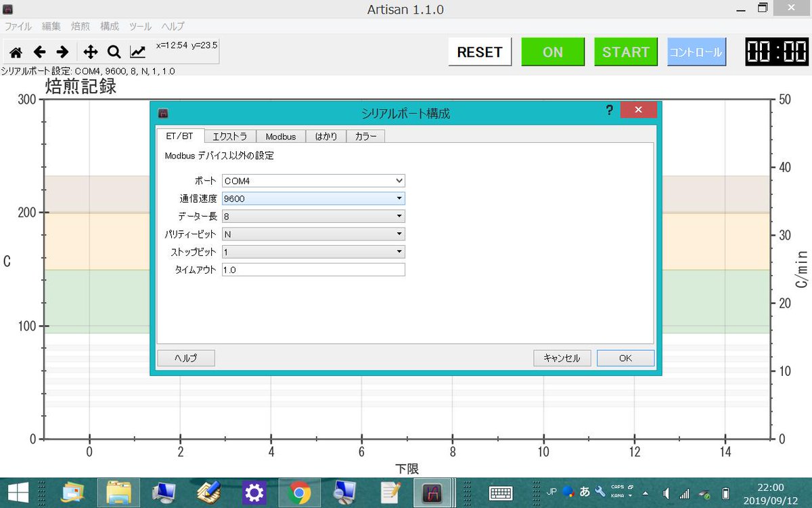Open the 編集 menu

click(51, 26)
